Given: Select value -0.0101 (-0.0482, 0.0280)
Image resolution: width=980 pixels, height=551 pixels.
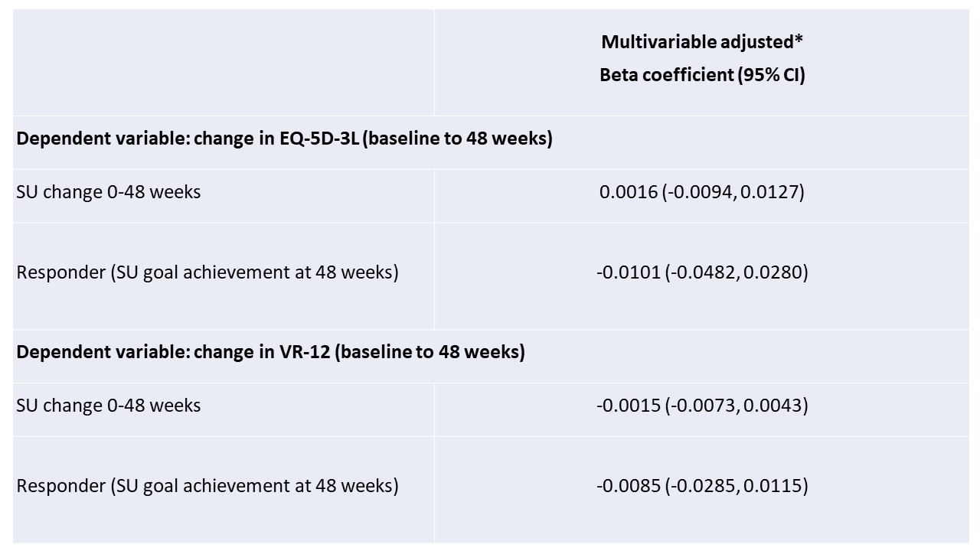Looking at the screenshot, I should [702, 272].
